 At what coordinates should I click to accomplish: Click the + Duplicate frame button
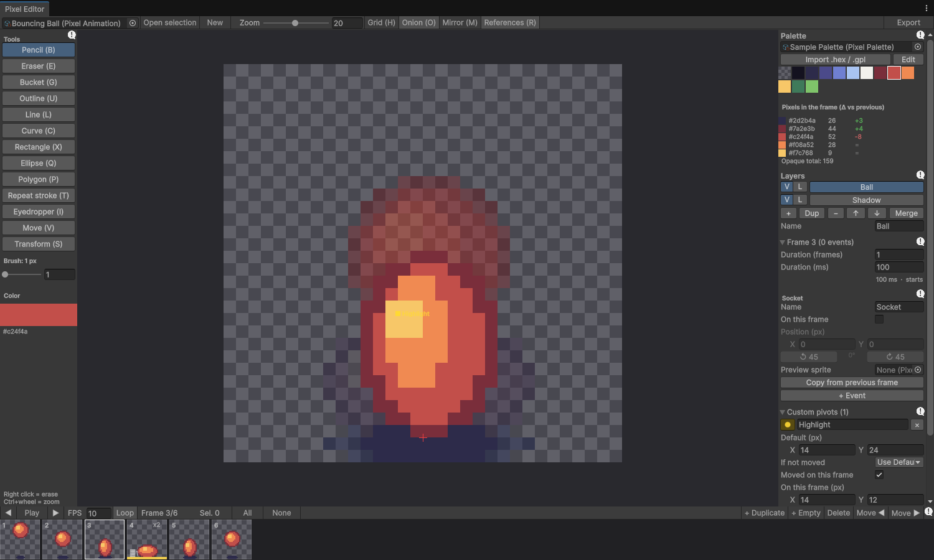[765, 513]
